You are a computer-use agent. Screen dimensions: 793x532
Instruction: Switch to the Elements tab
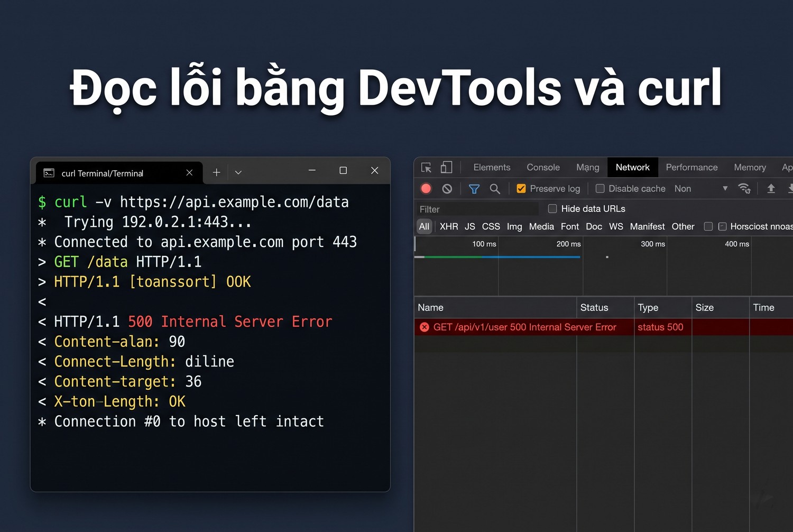point(492,168)
